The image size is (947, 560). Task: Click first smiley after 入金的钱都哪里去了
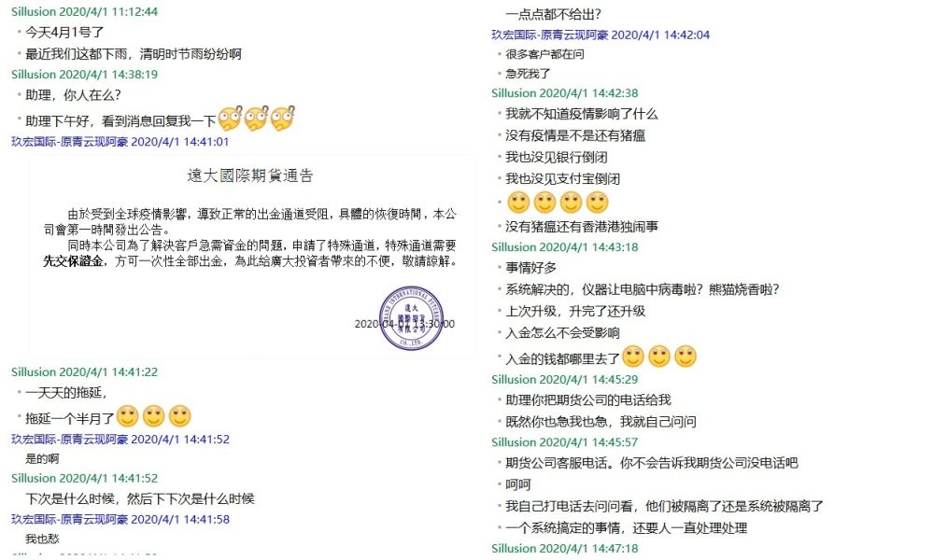[633, 357]
